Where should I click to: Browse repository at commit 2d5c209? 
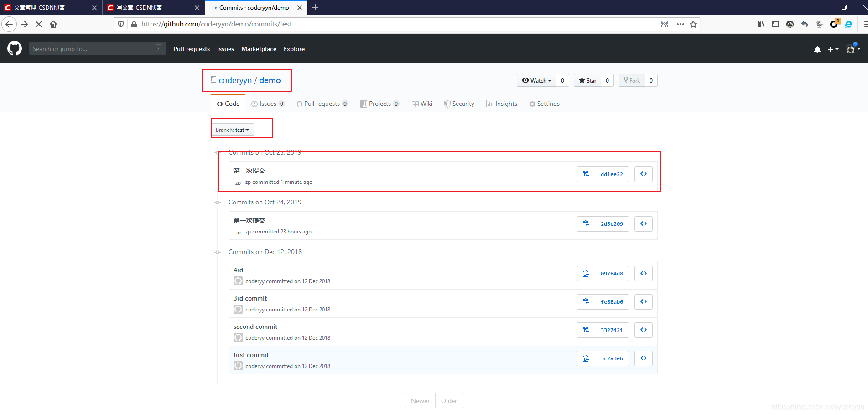pyautogui.click(x=644, y=224)
